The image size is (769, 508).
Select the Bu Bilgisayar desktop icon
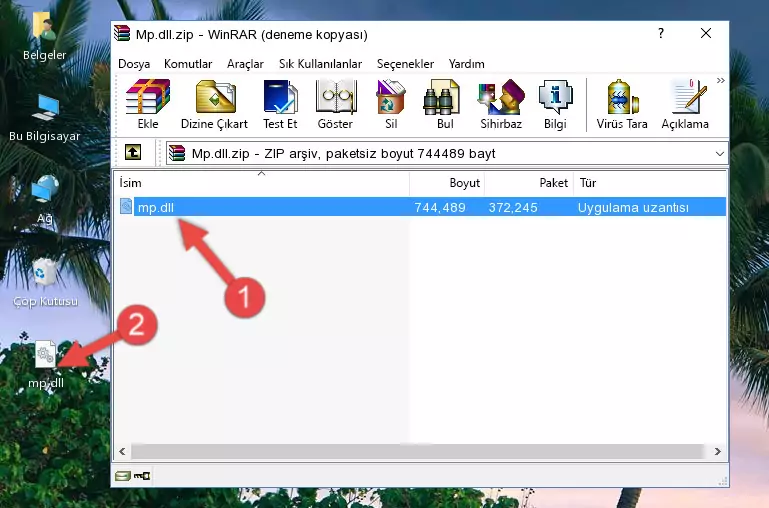45,118
